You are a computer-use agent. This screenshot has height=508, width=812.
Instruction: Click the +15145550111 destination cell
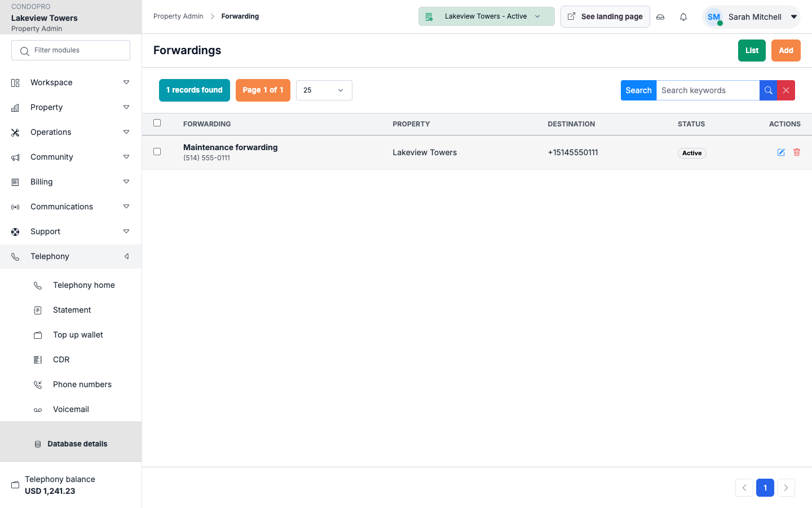573,152
